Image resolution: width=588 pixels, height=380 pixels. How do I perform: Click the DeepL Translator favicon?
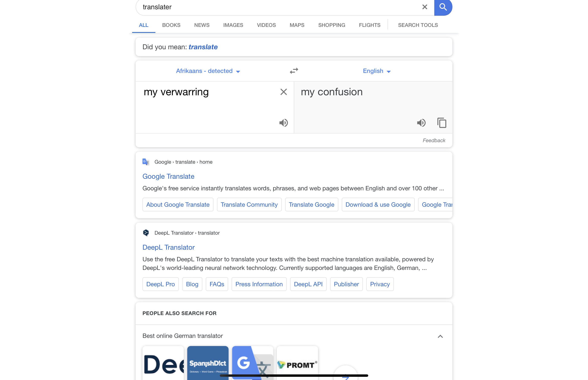(146, 233)
